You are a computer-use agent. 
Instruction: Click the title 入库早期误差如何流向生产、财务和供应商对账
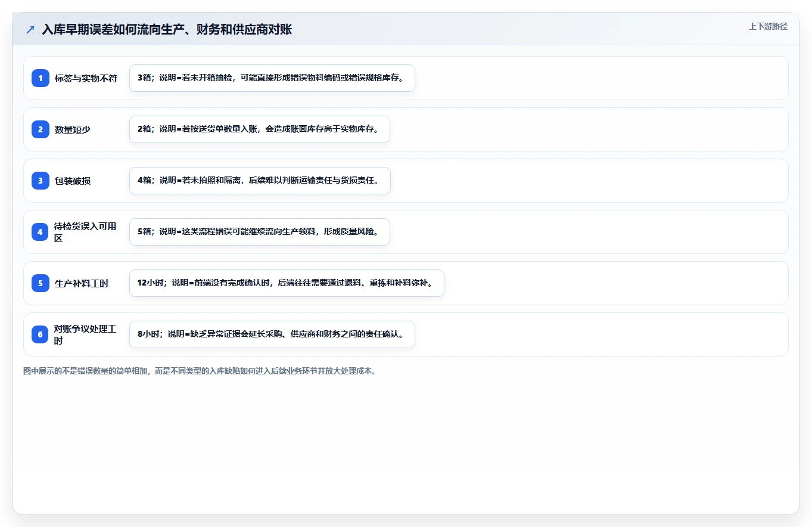point(167,29)
